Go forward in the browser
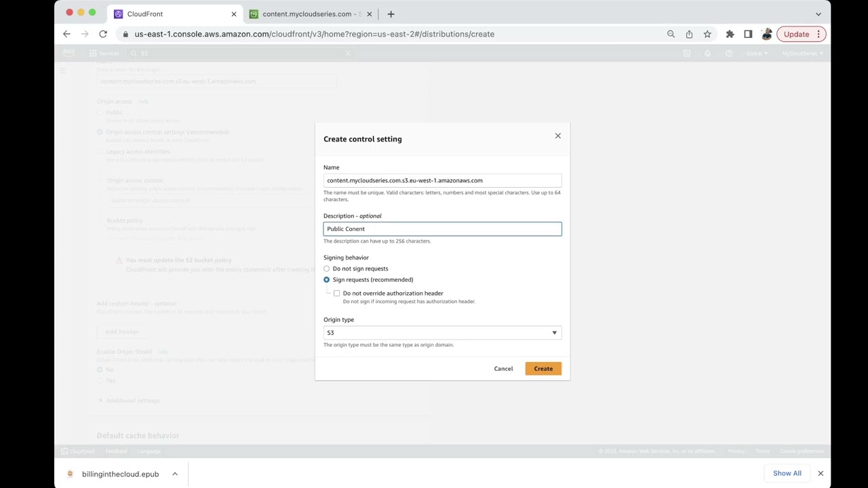This screenshot has height=488, width=868. coord(85,34)
